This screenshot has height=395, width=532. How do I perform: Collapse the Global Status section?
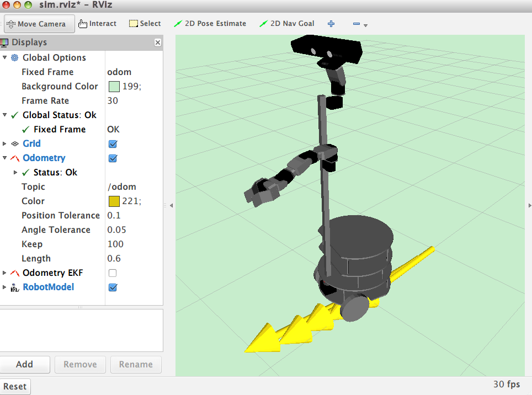[5, 115]
